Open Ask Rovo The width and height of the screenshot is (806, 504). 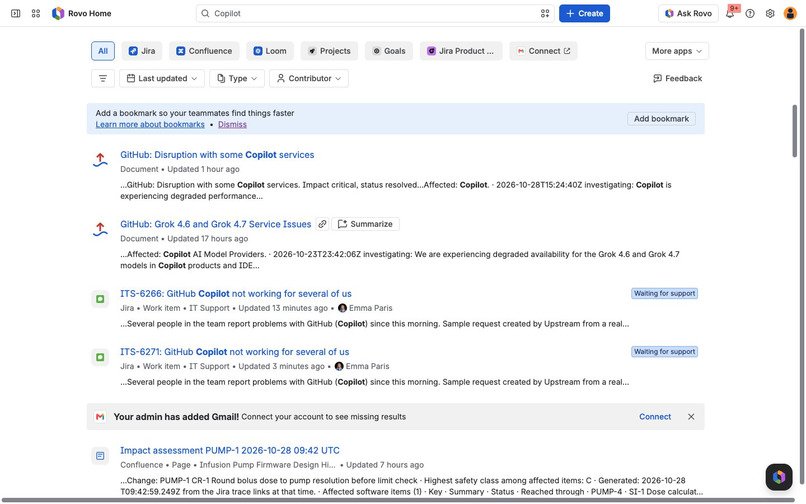click(x=688, y=13)
